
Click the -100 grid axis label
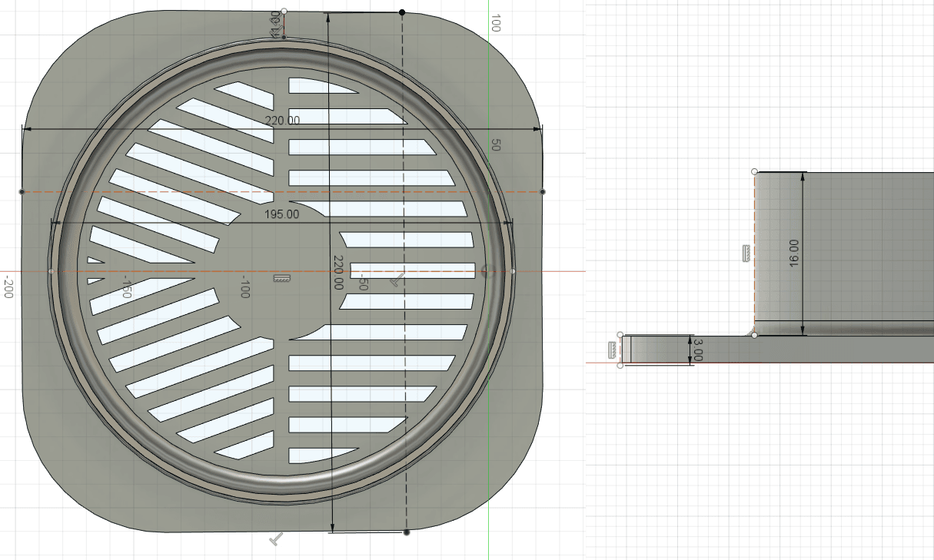tap(244, 287)
